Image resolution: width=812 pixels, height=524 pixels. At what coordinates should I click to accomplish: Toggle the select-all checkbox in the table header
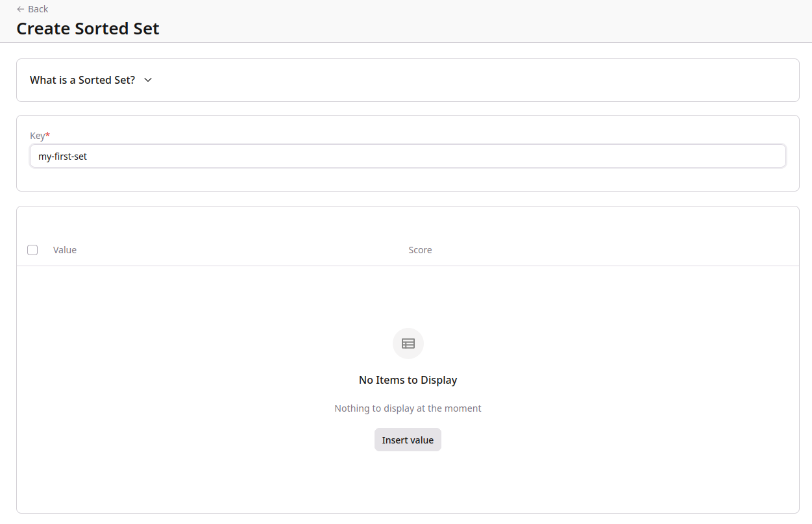(32, 249)
